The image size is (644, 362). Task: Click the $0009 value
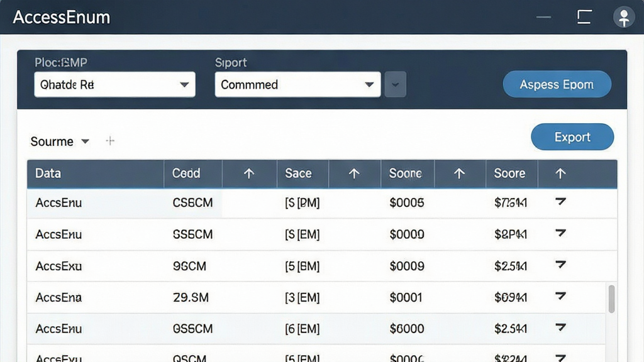click(407, 266)
